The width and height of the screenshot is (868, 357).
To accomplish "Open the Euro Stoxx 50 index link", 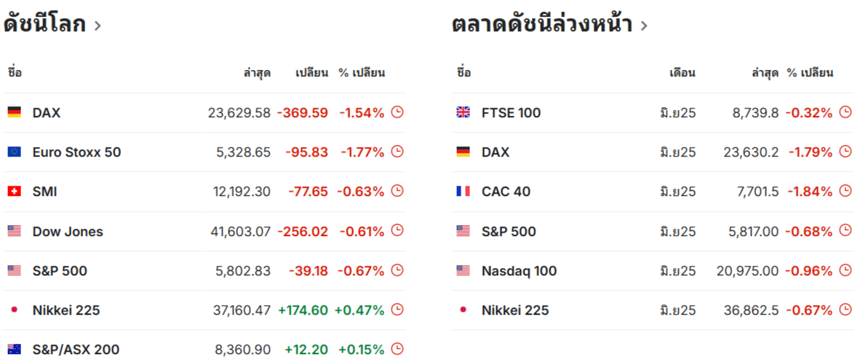I will 76,152.
